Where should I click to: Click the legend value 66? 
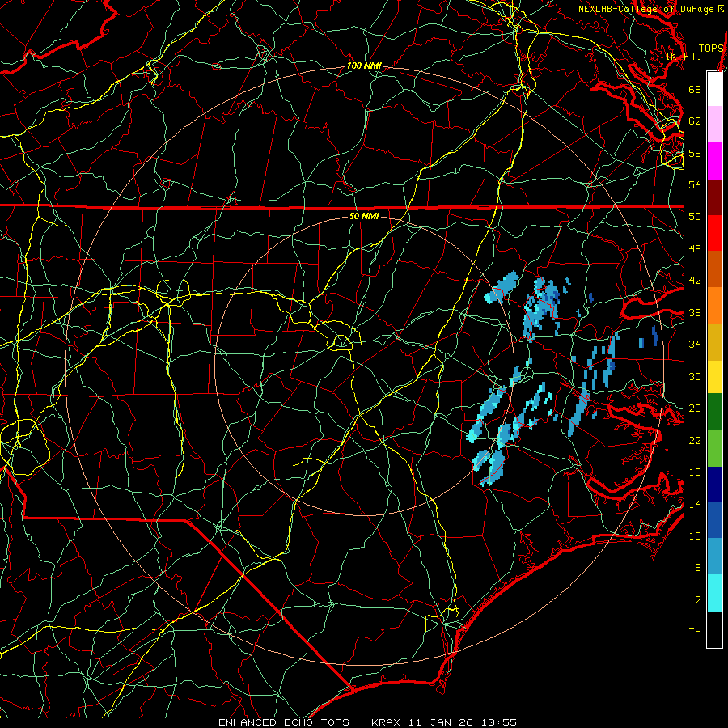(x=695, y=89)
